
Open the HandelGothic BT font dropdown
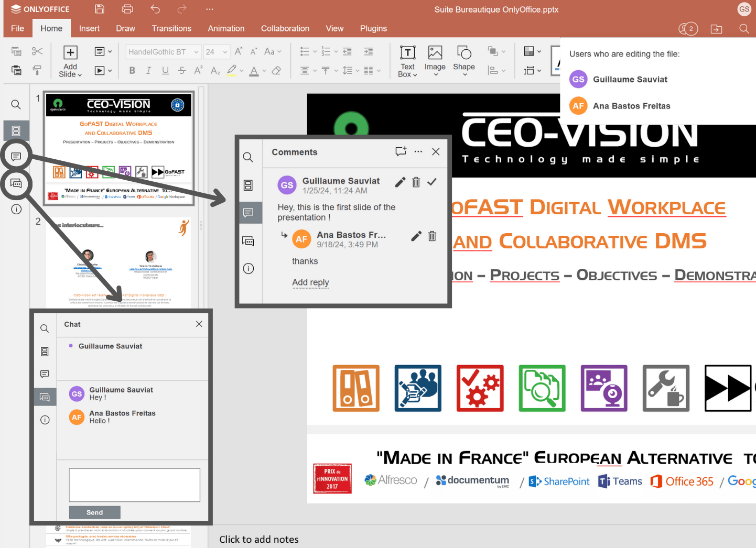pos(196,52)
